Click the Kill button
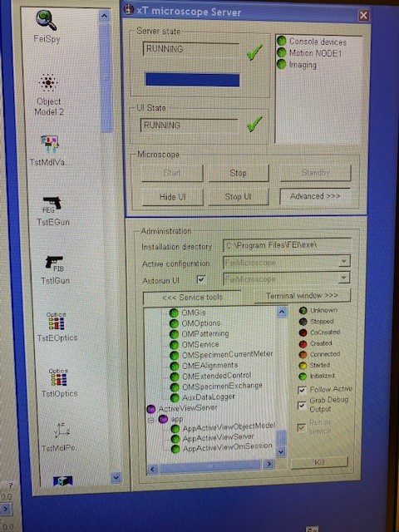 coord(319,462)
